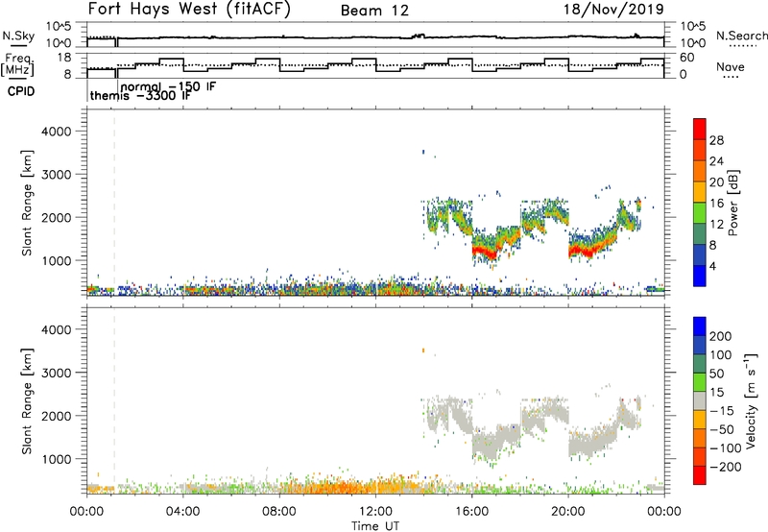Click the '20:00' time axis label
The width and height of the screenshot is (768, 532).
tap(567, 512)
